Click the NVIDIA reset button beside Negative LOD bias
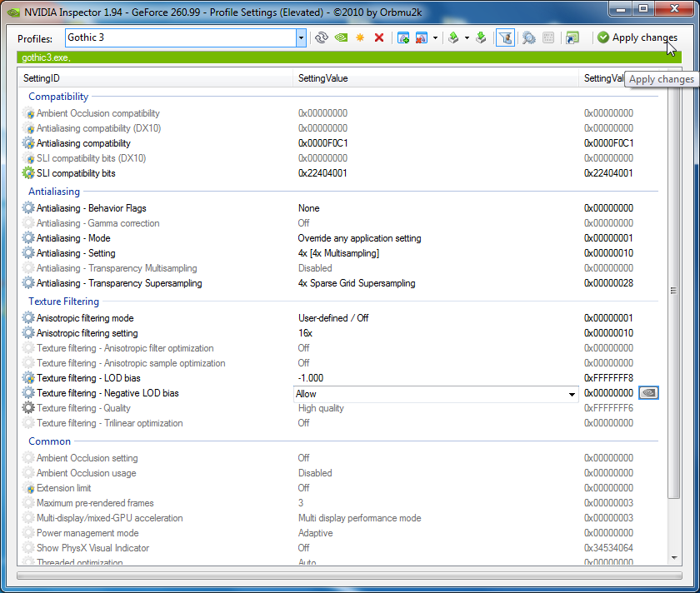Image resolution: width=700 pixels, height=593 pixels. point(648,393)
